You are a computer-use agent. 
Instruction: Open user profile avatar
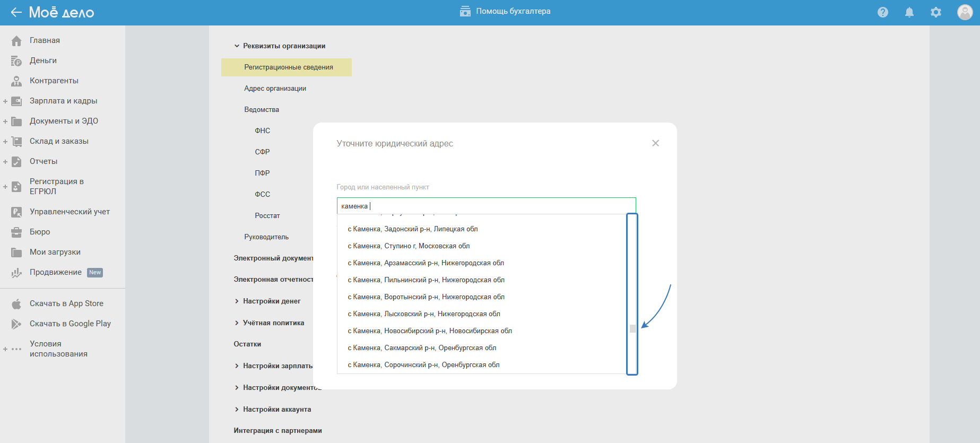[964, 12]
